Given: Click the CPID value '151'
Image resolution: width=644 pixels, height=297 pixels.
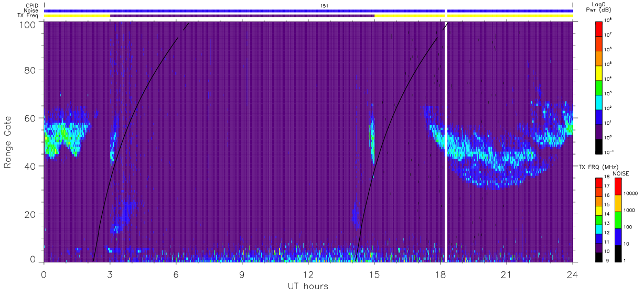Looking at the screenshot, I should pyautogui.click(x=324, y=5).
